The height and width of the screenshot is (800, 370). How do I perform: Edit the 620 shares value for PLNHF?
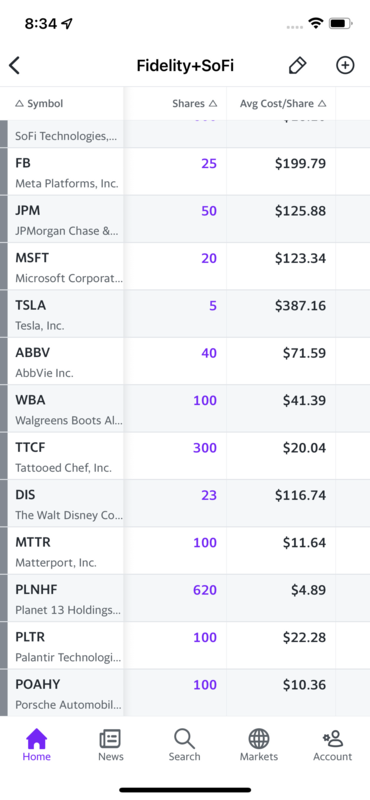(205, 590)
